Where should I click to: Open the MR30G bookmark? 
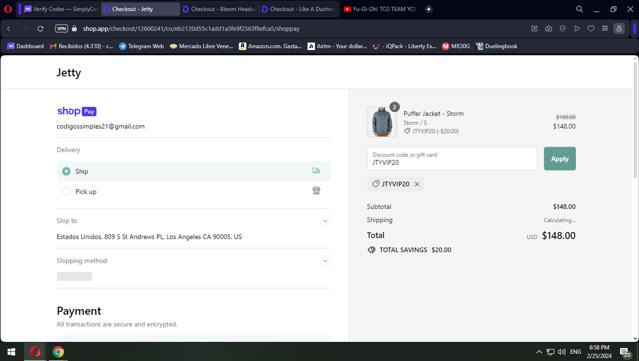pyautogui.click(x=456, y=46)
